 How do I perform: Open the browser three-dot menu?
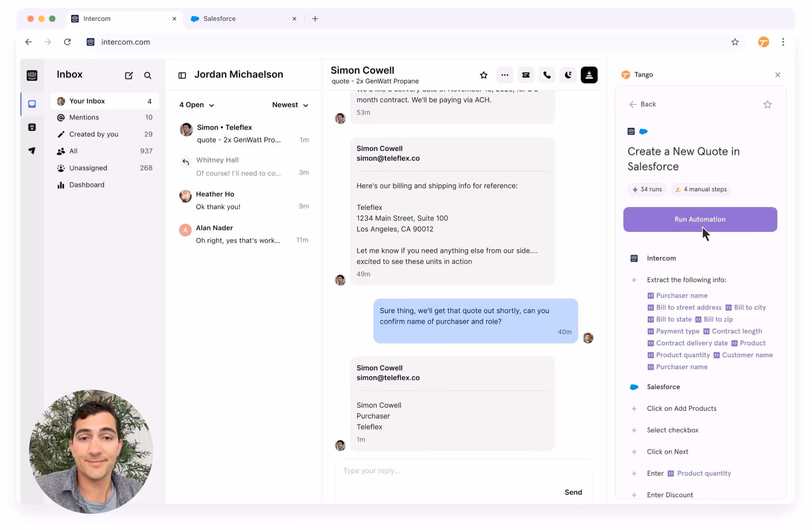[783, 42]
